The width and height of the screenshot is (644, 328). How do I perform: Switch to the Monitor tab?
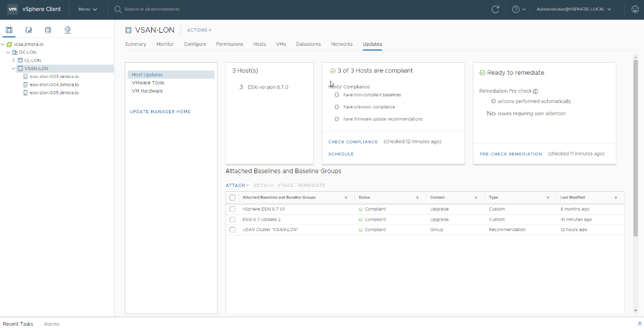point(165,44)
